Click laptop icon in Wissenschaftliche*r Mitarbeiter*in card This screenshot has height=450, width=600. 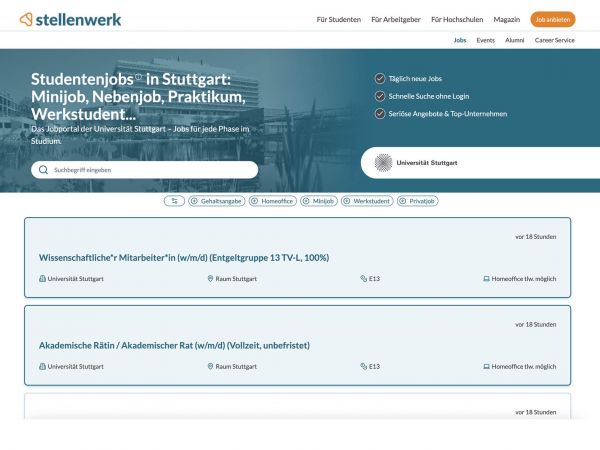pos(486,279)
